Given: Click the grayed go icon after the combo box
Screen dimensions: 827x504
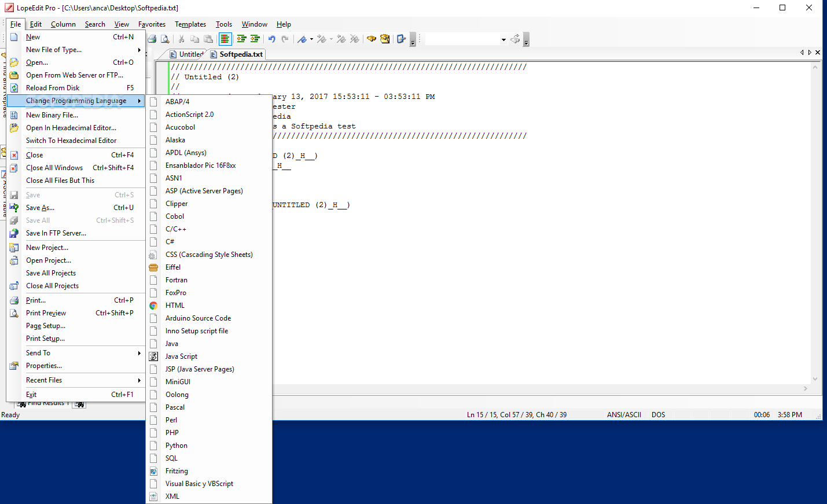Looking at the screenshot, I should pyautogui.click(x=515, y=39).
